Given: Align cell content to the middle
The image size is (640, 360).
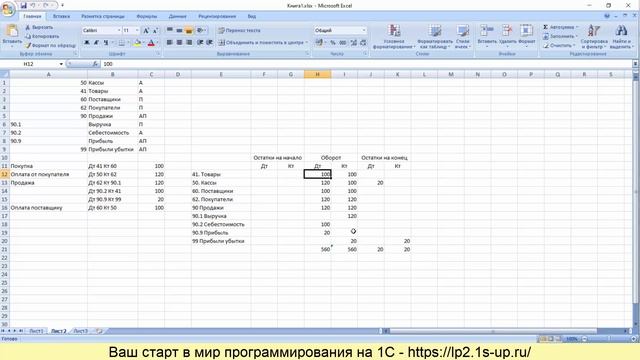Looking at the screenshot, I should pyautogui.click(x=179, y=30).
